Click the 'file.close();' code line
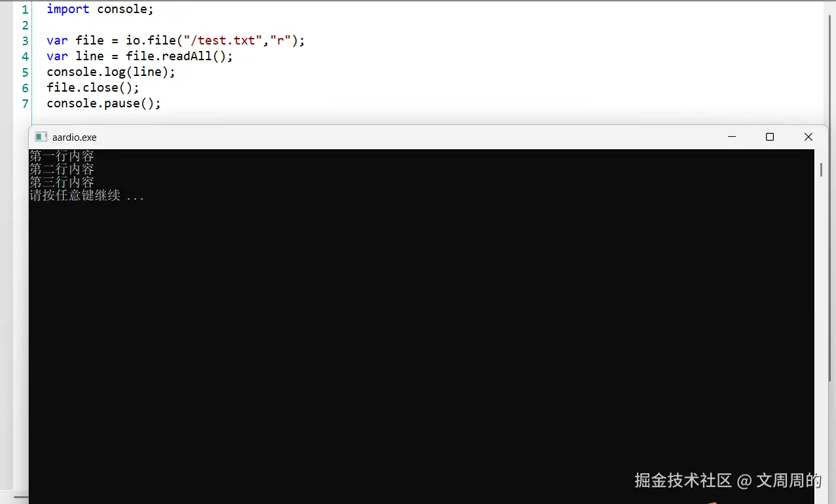 [x=93, y=88]
